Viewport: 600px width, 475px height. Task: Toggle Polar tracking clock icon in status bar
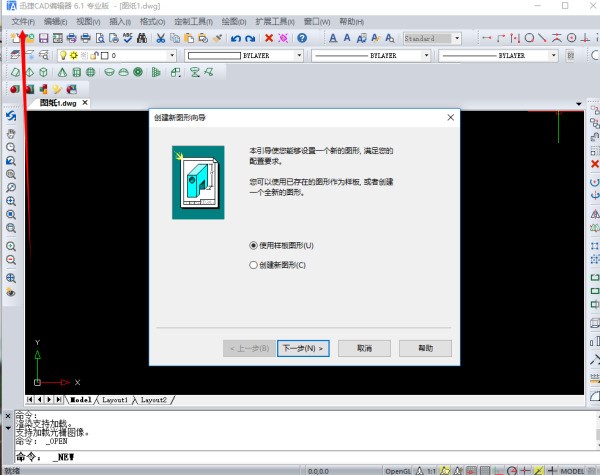click(512, 471)
